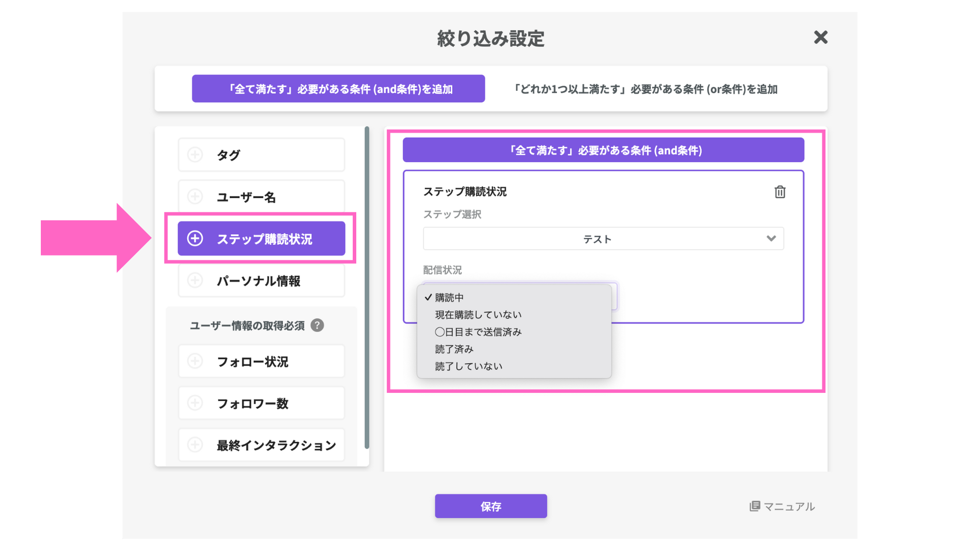Choose 読了していない option
Image resolution: width=980 pixels, height=551 pixels.
point(468,366)
